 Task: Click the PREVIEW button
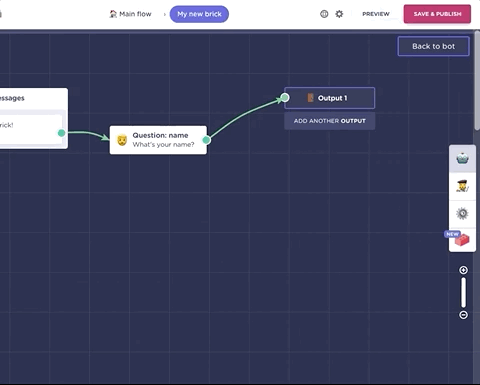click(376, 14)
